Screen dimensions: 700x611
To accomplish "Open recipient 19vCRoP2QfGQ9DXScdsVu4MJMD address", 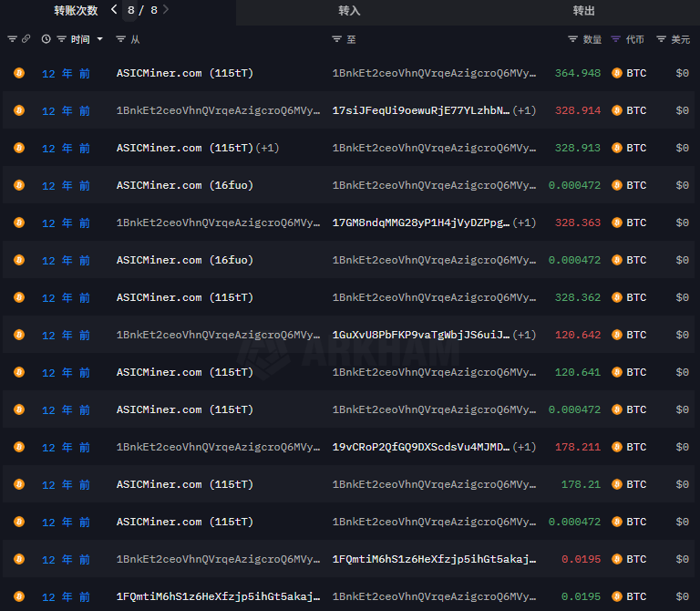I will 421,447.
